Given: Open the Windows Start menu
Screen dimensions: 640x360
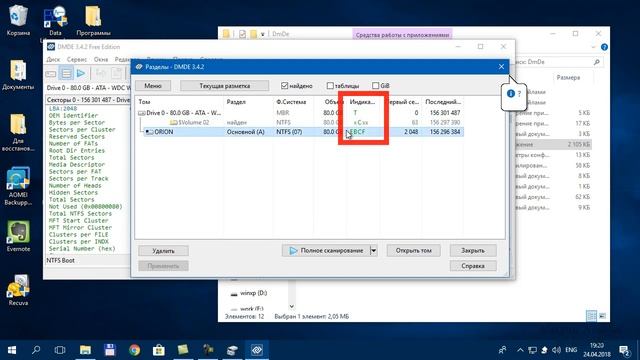Looking at the screenshot, I should 12,350.
